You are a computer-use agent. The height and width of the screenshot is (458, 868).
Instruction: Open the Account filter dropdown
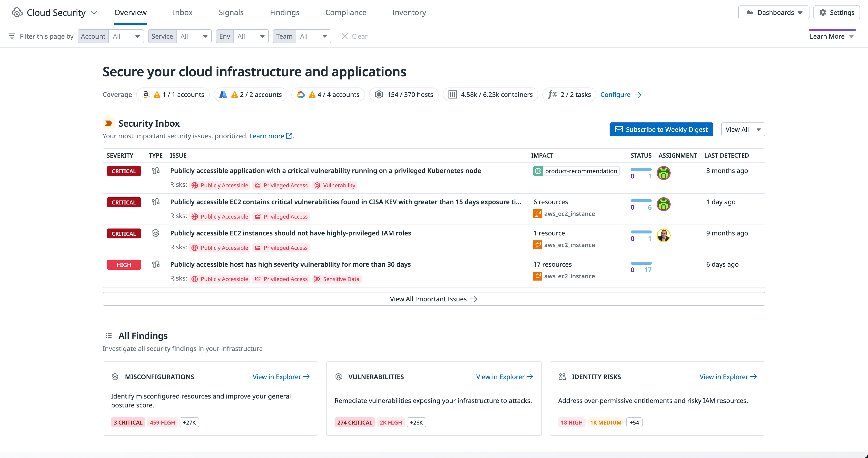point(126,36)
